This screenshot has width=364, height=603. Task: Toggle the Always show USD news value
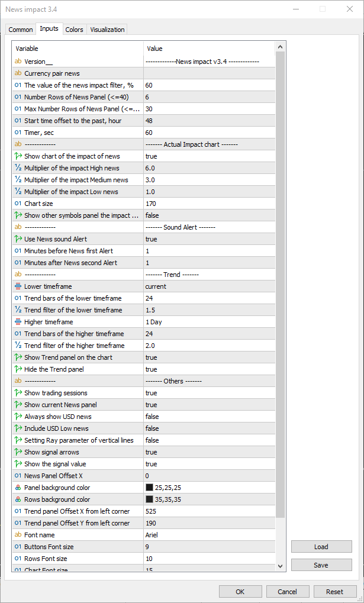[x=210, y=417]
